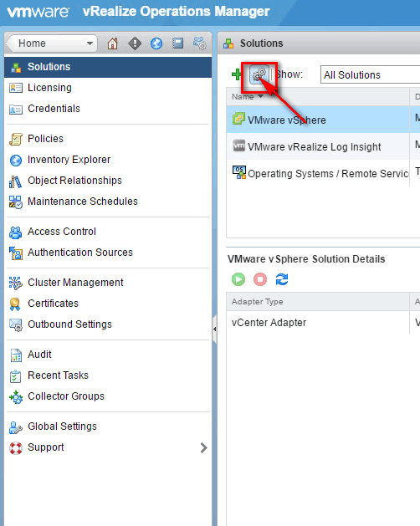Select Solutions in the sidebar

pyautogui.click(x=108, y=67)
